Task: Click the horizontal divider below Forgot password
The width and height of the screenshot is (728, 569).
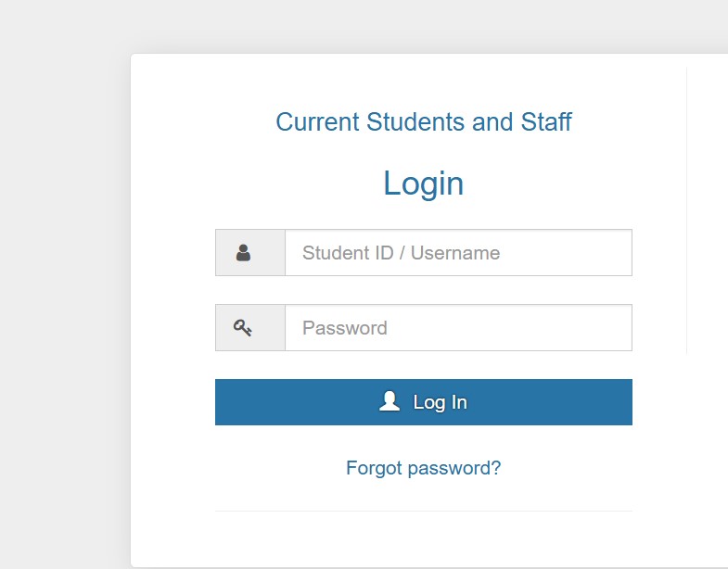Action: pos(424,511)
